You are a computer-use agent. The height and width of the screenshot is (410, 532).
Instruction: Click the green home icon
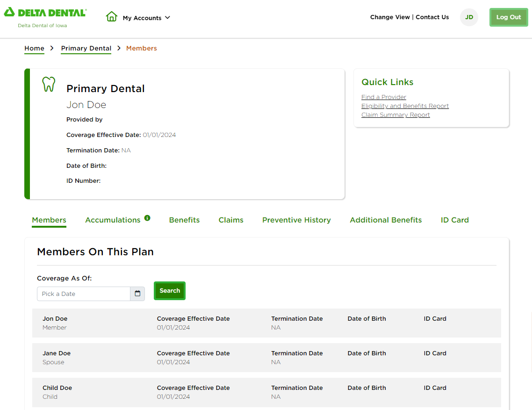tap(111, 17)
